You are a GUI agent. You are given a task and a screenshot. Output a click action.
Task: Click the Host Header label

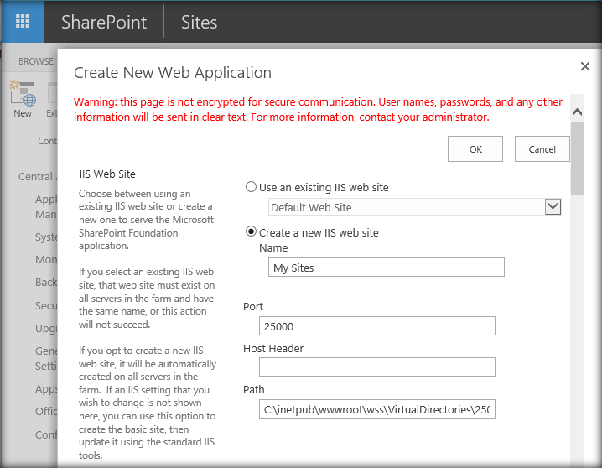[273, 348]
